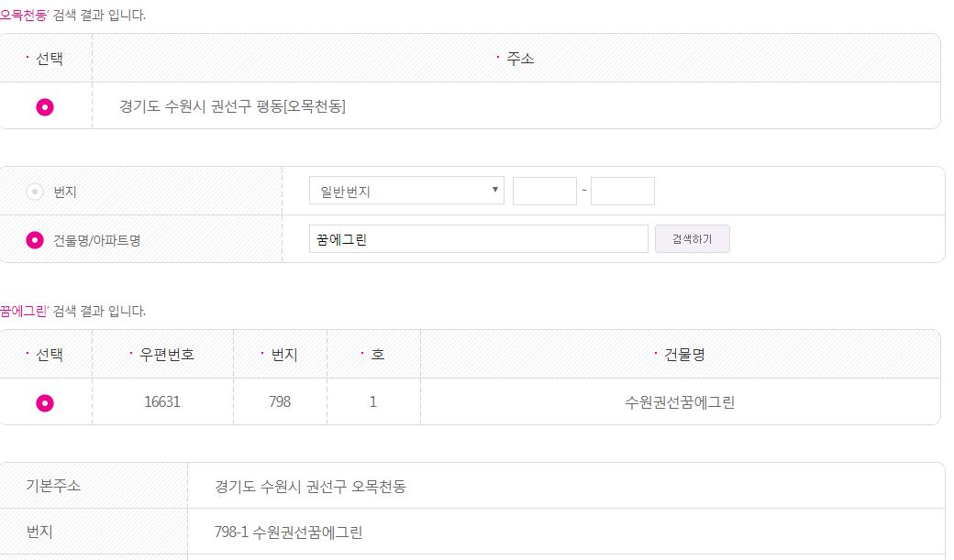This screenshot has width=954, height=560.
Task: Select the 평동[오목천동] address radio button
Action: pos(45,106)
